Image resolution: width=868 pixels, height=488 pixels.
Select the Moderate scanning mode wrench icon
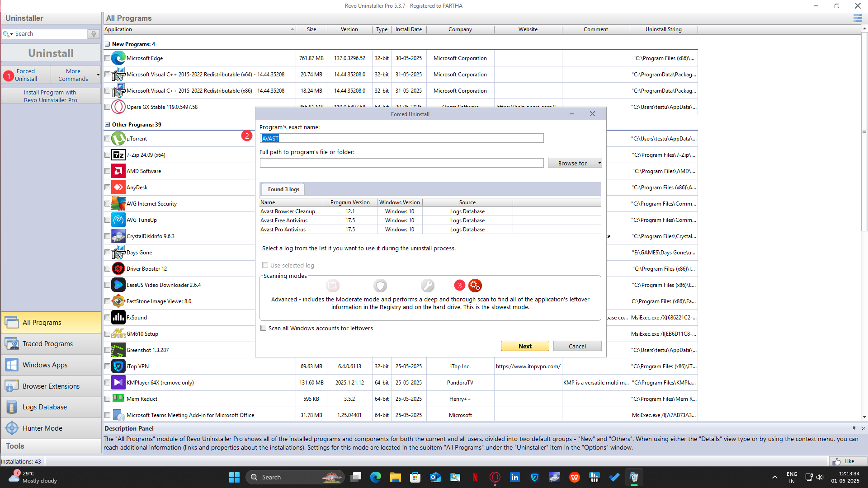pos(427,286)
